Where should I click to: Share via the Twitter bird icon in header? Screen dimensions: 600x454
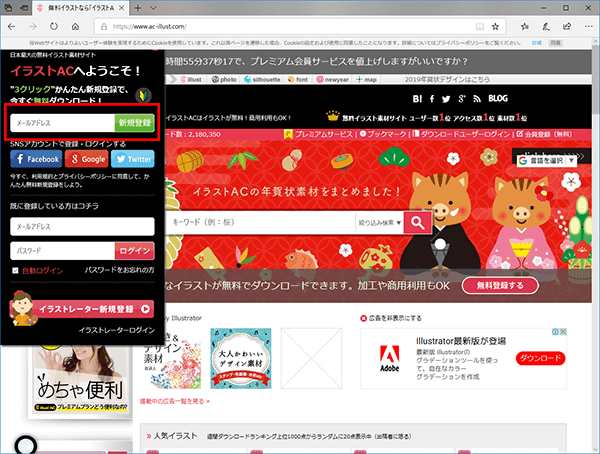[446, 99]
